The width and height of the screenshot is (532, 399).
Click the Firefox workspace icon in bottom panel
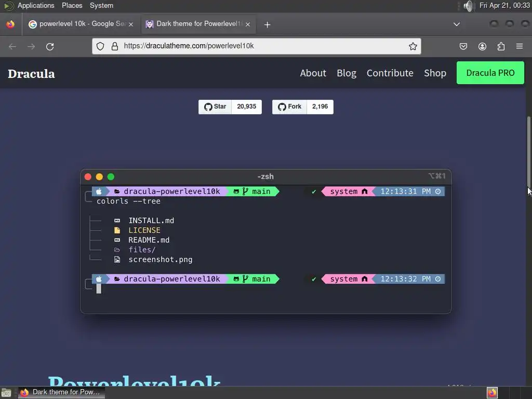pos(492,393)
